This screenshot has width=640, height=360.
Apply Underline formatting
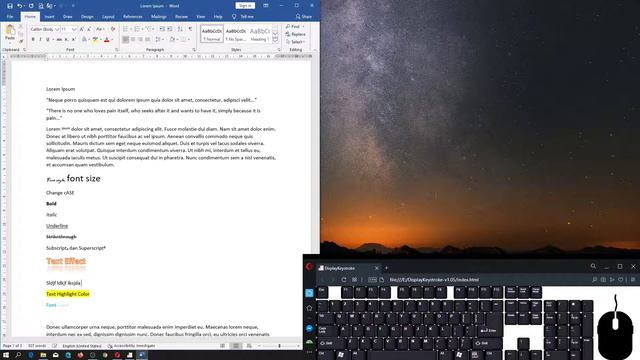(x=47, y=40)
